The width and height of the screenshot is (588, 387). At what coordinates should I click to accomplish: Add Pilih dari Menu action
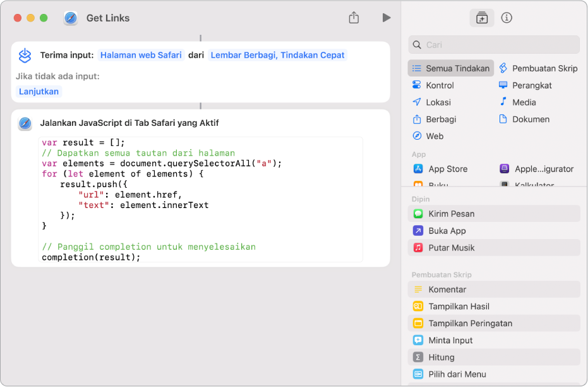pos(494,374)
